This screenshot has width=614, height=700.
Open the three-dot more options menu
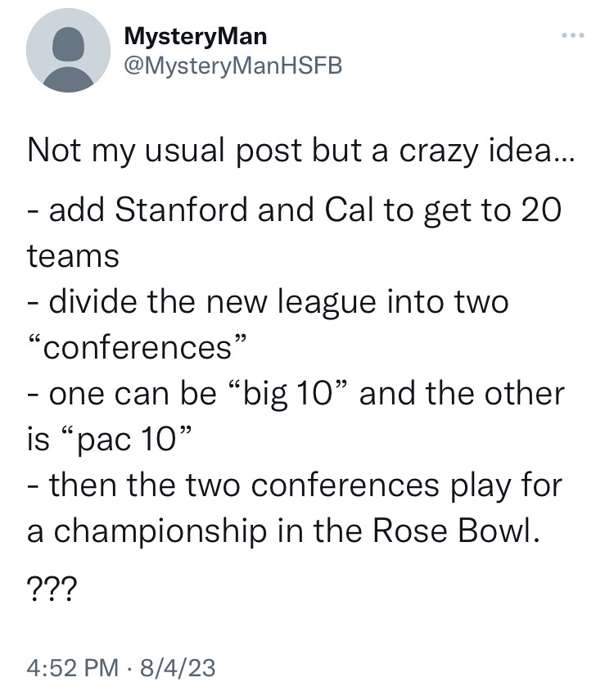tap(572, 35)
